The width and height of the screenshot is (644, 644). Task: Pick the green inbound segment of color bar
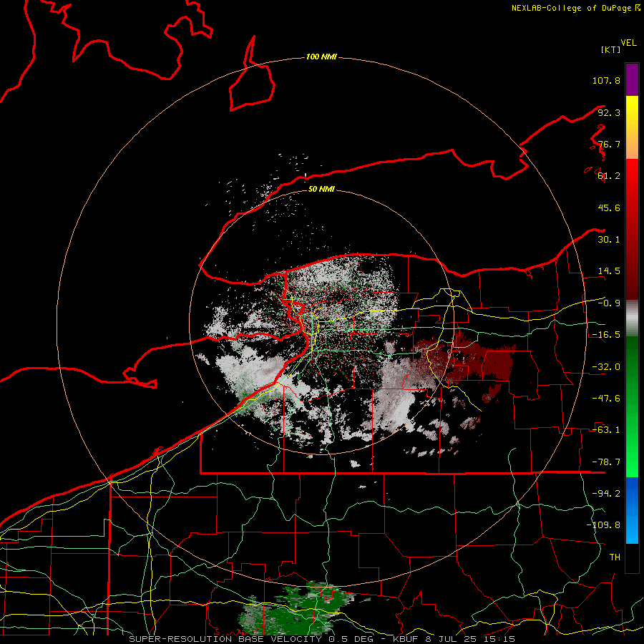632,406
